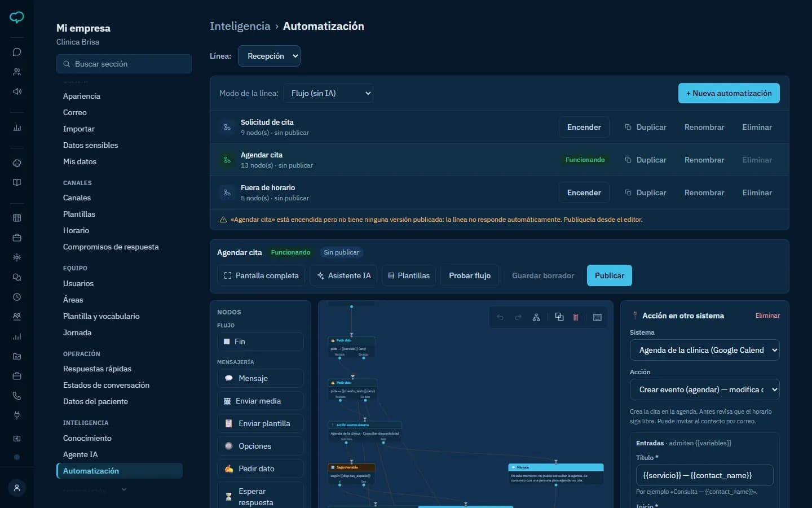This screenshot has height=508, width=812.
Task: Open the megaphone broadcast icon in the sidebar
Action: (x=17, y=91)
